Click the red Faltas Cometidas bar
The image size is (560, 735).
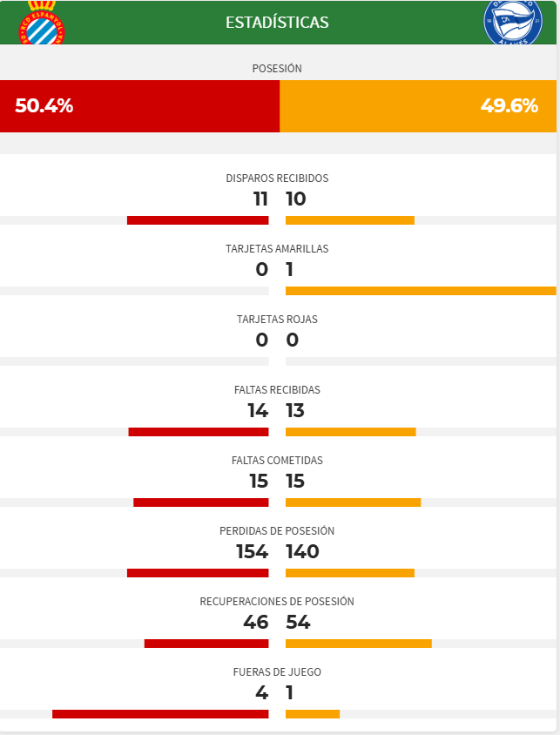point(201,502)
